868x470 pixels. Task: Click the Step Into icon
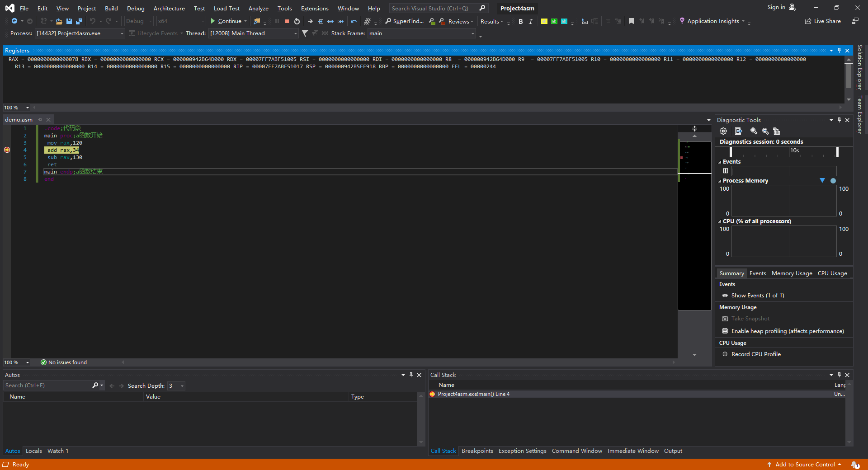tap(321, 21)
